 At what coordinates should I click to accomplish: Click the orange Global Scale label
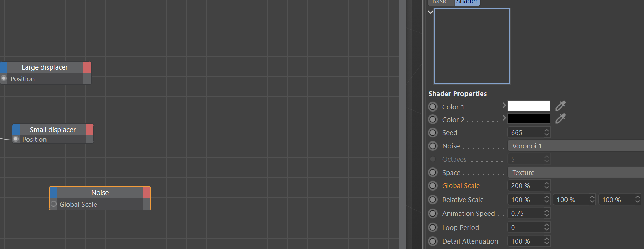coord(461,185)
